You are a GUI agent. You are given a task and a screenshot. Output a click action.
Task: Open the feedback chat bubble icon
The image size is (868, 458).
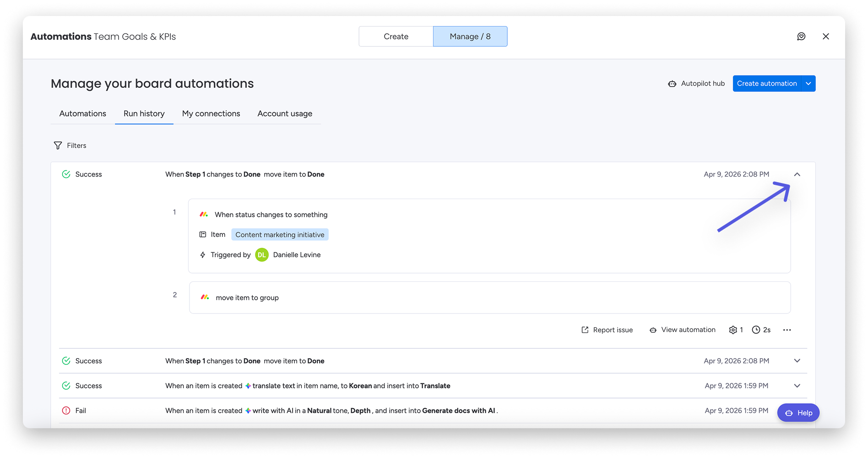click(x=801, y=37)
